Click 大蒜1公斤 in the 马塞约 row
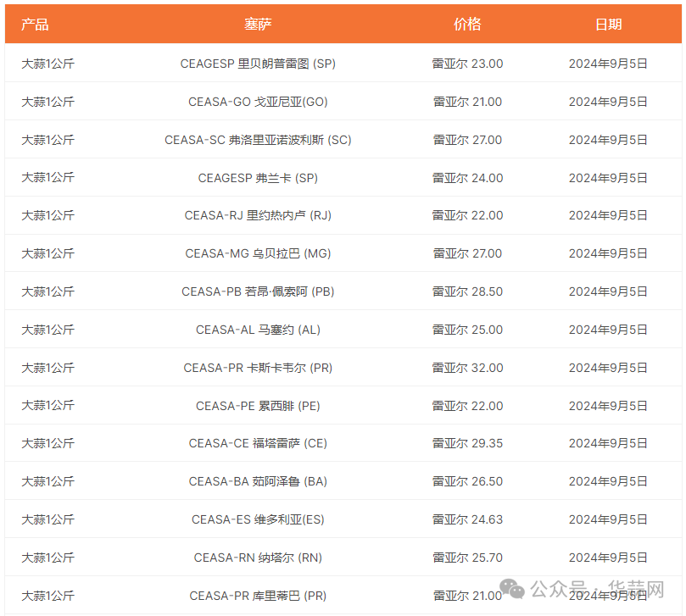 click(47, 330)
